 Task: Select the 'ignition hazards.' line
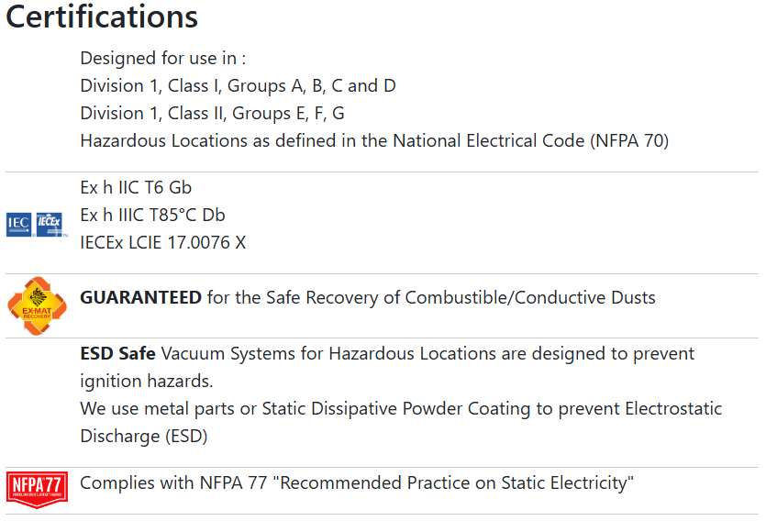pyautogui.click(x=147, y=382)
